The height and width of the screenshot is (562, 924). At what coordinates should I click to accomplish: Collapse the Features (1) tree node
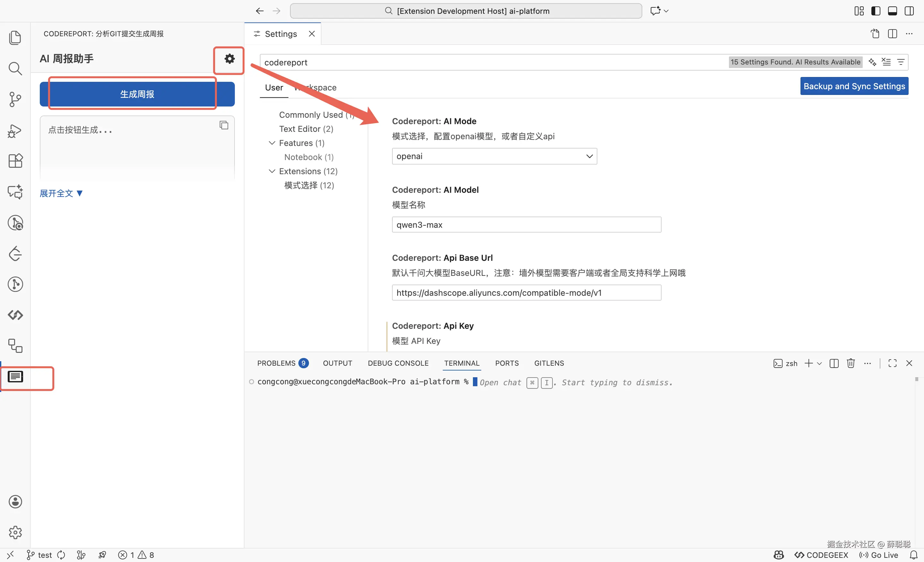[272, 143]
